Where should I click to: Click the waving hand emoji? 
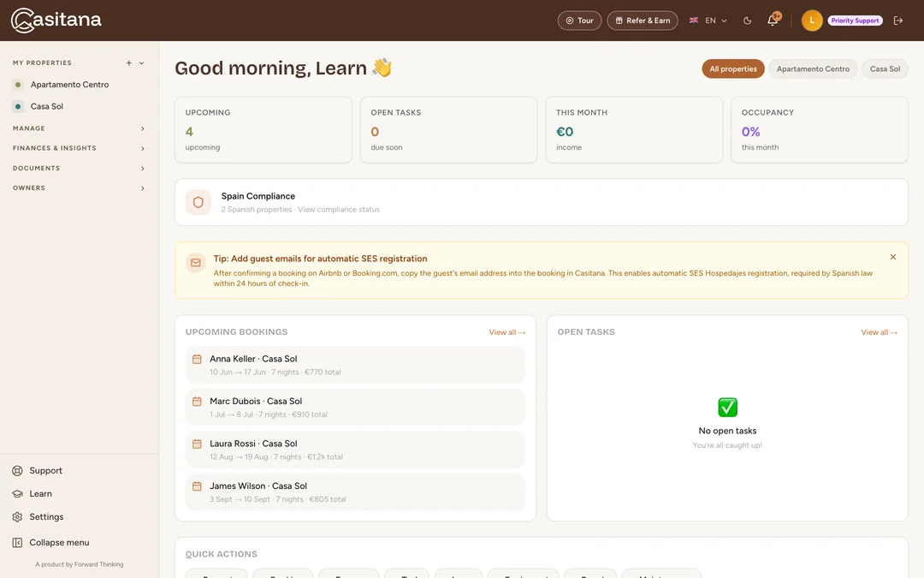(x=382, y=68)
